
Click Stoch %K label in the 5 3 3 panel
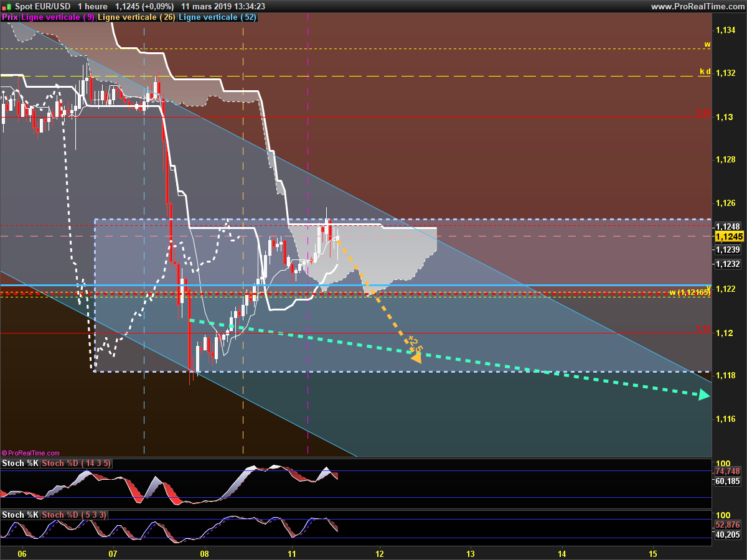click(x=20, y=515)
